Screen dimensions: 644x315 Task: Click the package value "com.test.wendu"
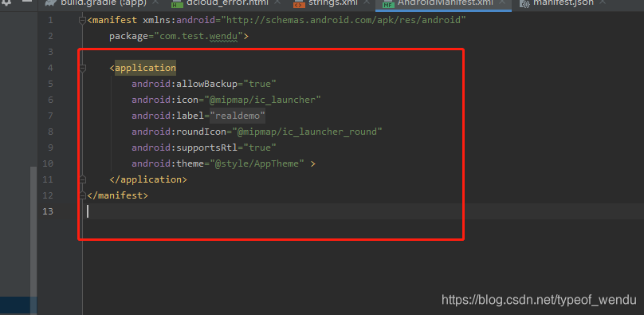(x=198, y=36)
